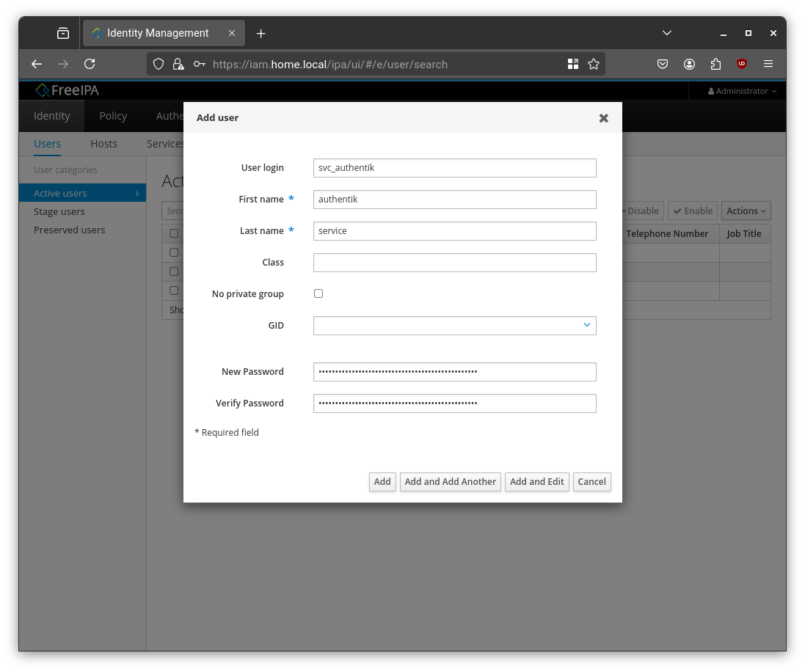Open the Extensions puzzle icon

(715, 64)
